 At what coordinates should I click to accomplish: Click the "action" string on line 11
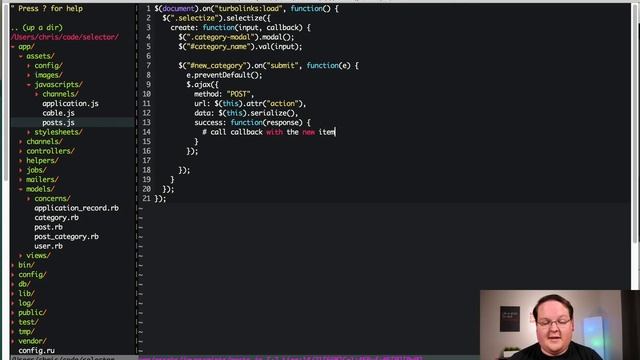[x=283, y=104]
